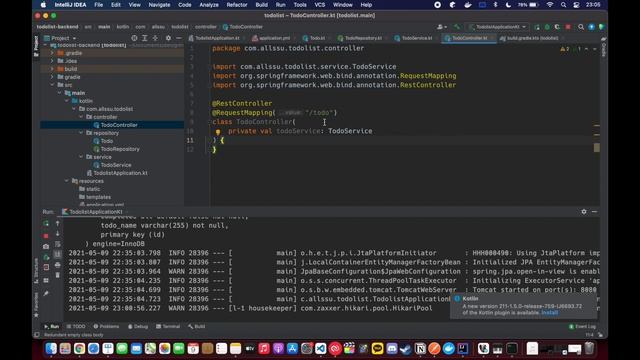Click the trash icon to clear console
The image size is (640, 360).
(x=58, y=275)
